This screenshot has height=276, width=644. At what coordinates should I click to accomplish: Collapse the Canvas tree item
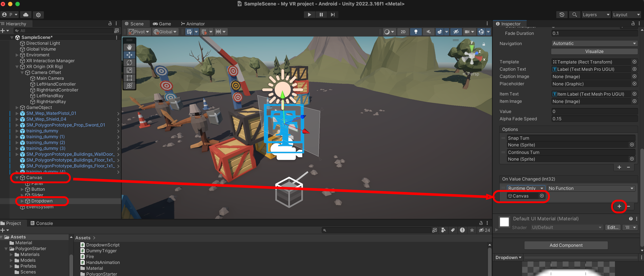tap(17, 178)
